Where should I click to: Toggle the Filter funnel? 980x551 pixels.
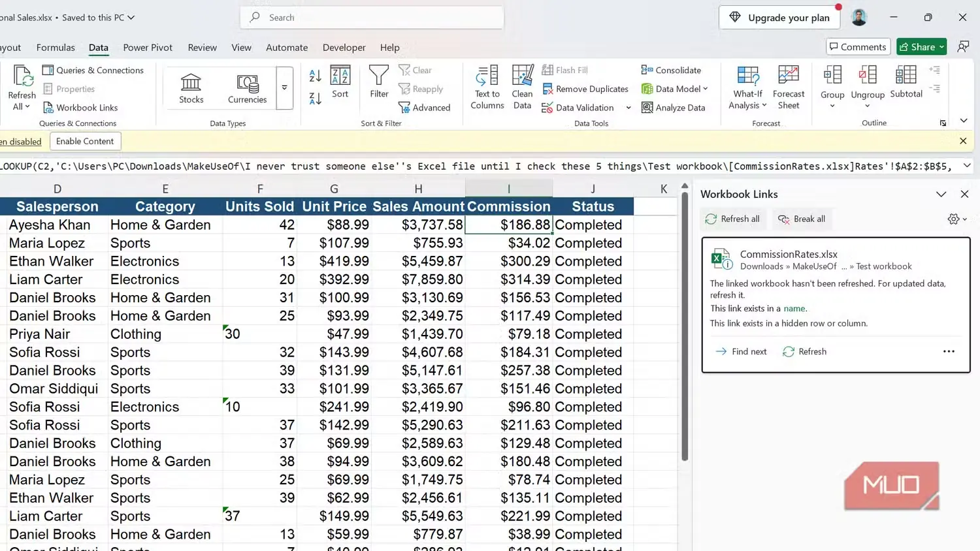(x=379, y=82)
